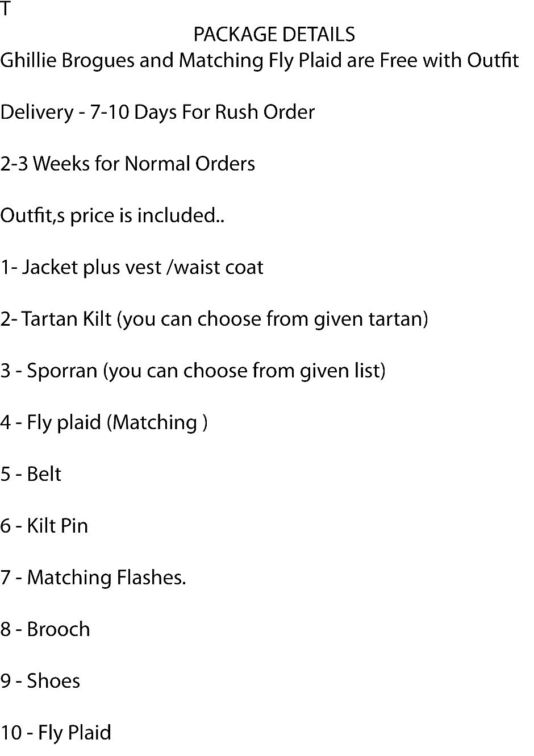The height and width of the screenshot is (756, 534).
Task: Select item 6 Kilt Pin line
Action: pos(44,526)
